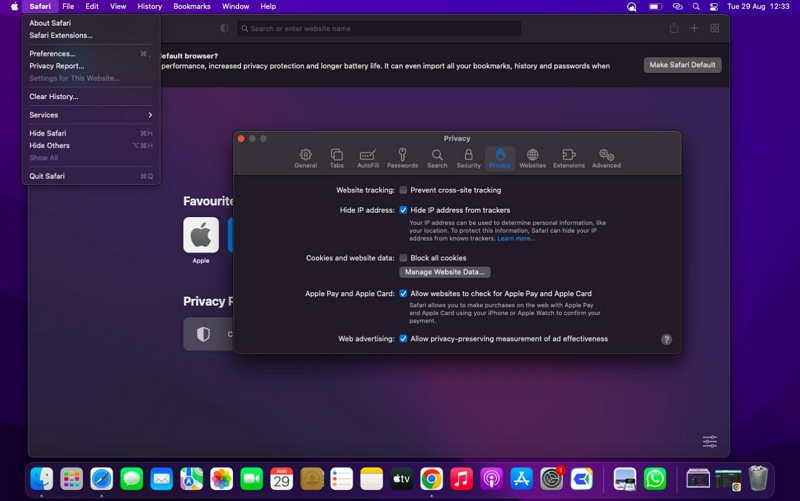Open Finder from the Dock
This screenshot has width=800, height=501.
tap(41, 479)
